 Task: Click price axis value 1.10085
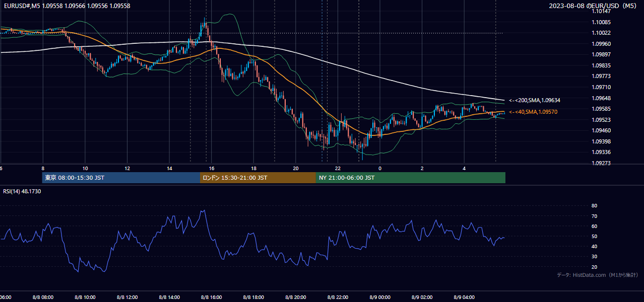click(601, 22)
